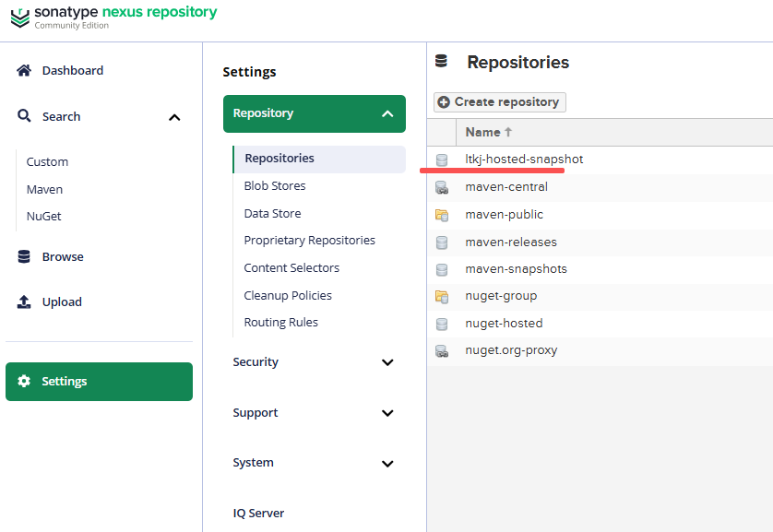Open the nuget.org-proxy repository

click(511, 350)
